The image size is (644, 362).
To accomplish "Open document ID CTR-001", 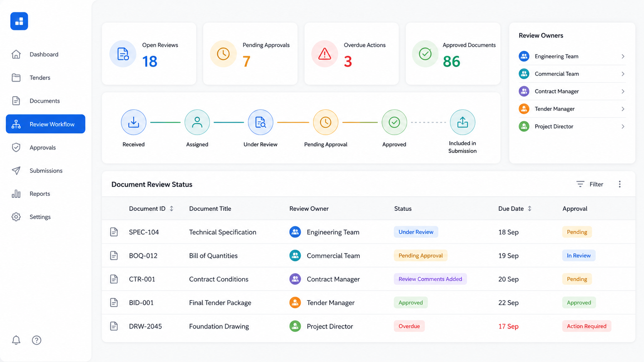I will [x=142, y=279].
